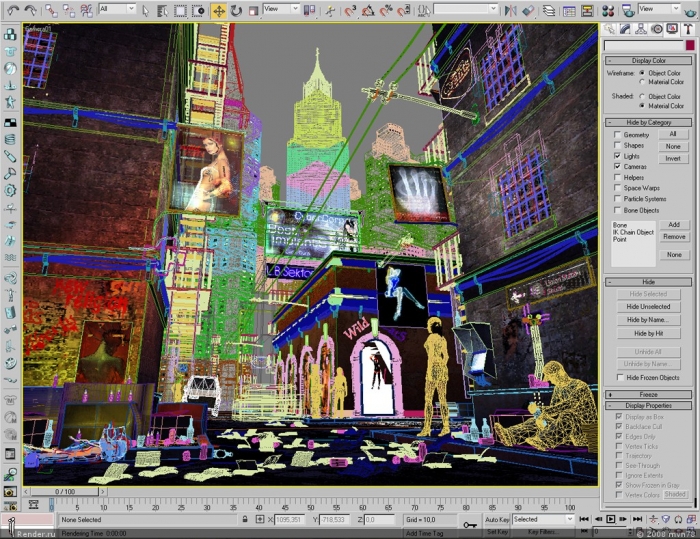Toggle the Spinner Snap icon

coord(403,10)
